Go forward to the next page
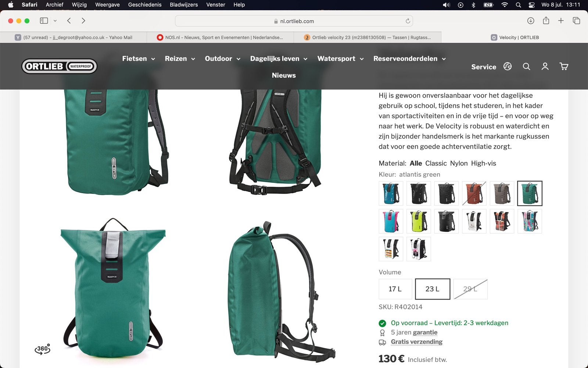This screenshot has width=588, height=368. (x=83, y=21)
